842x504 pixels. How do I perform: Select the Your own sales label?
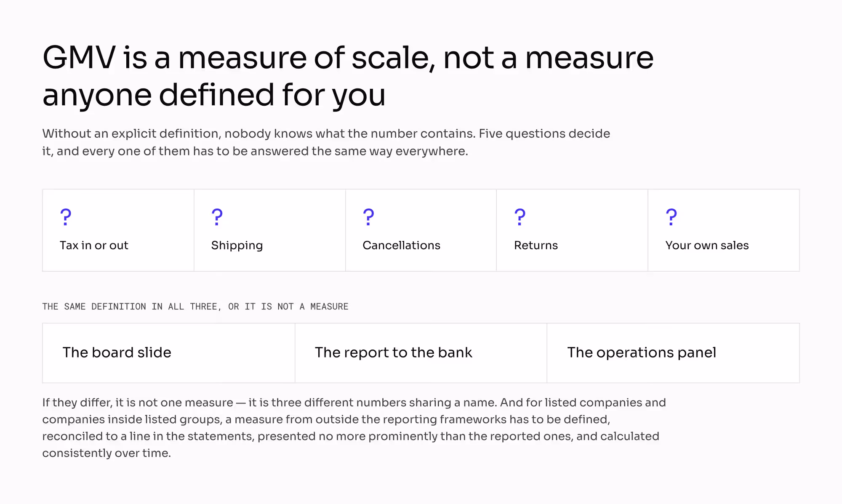tap(707, 245)
